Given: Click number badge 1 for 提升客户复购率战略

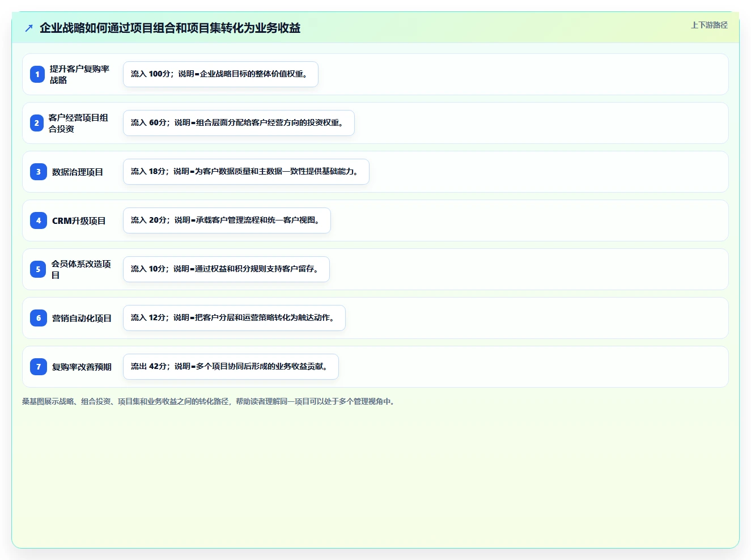Looking at the screenshot, I should click(37, 74).
